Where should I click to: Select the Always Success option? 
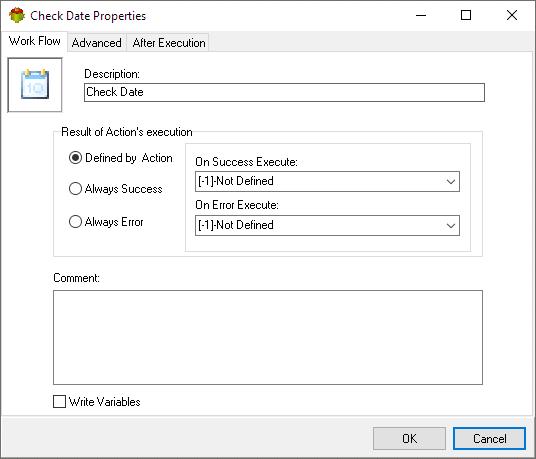[75, 188]
